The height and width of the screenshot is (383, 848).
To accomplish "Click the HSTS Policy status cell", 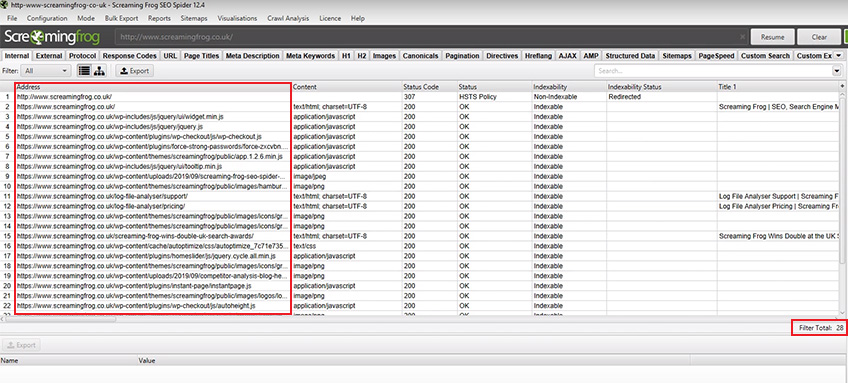I will pyautogui.click(x=494, y=97).
